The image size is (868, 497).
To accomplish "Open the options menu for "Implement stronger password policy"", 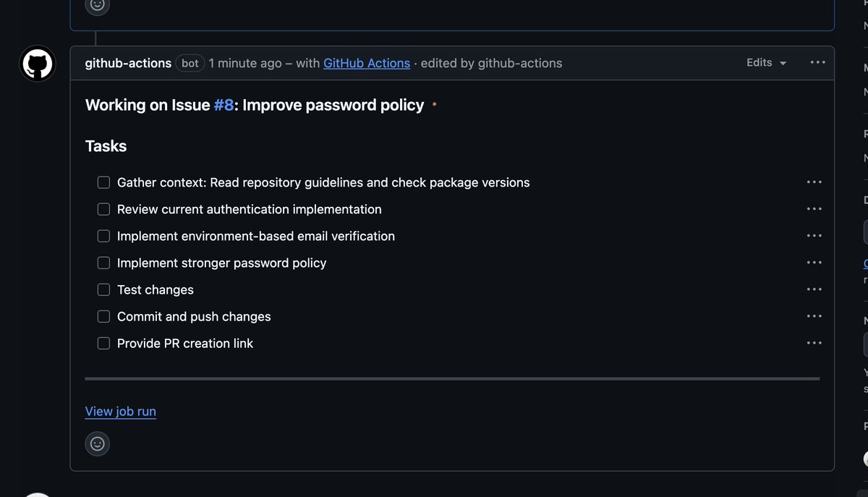I will click(814, 262).
